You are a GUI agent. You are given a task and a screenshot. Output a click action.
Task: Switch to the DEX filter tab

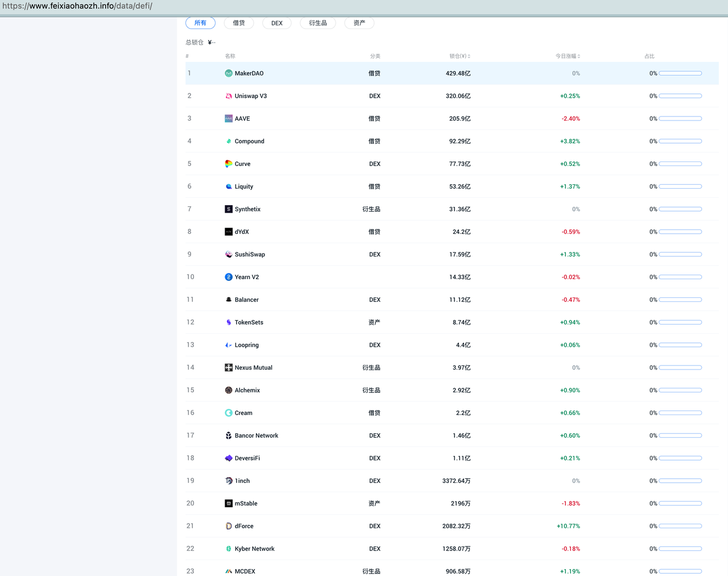[277, 23]
